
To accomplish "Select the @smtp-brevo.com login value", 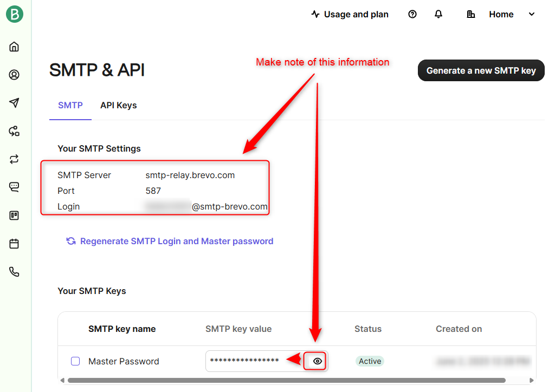I will (229, 206).
